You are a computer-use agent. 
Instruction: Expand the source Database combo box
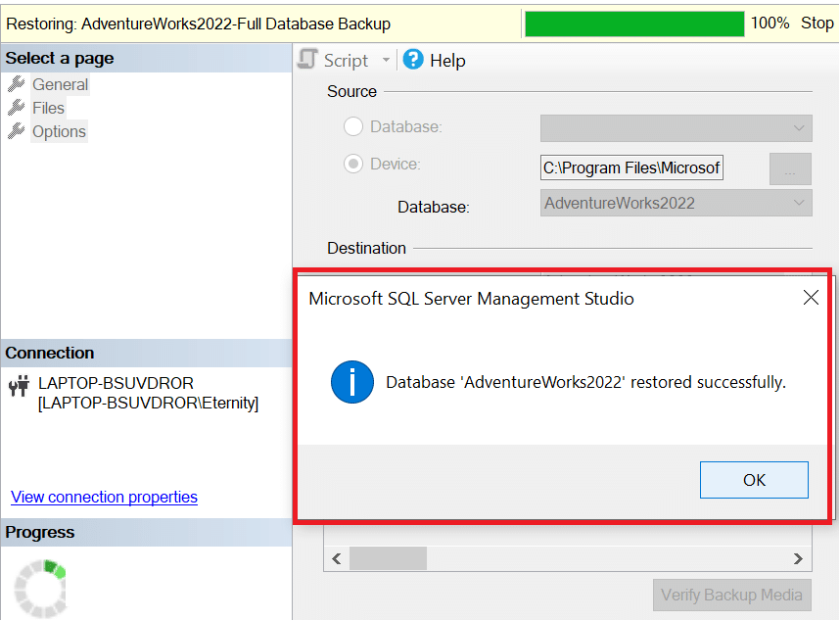pyautogui.click(x=677, y=128)
